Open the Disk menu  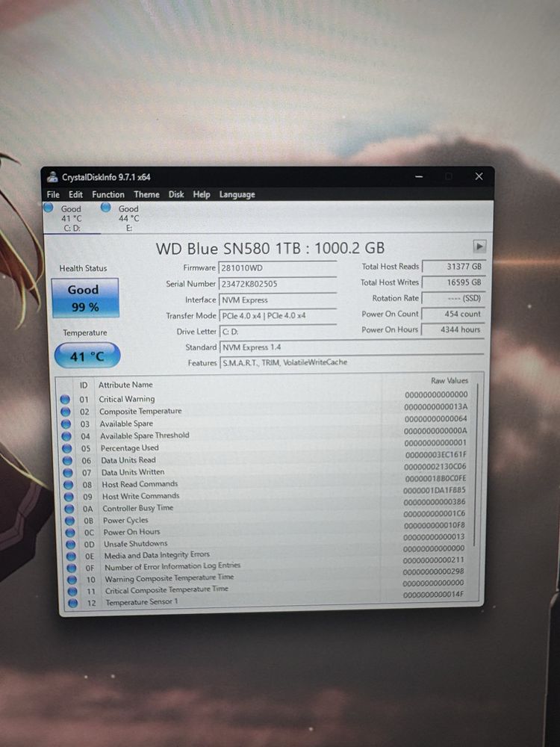coord(176,194)
